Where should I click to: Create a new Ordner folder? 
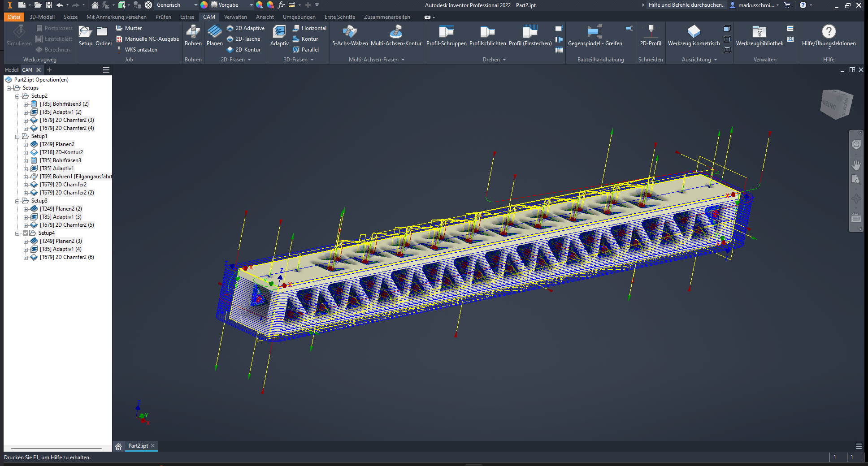[x=104, y=36]
